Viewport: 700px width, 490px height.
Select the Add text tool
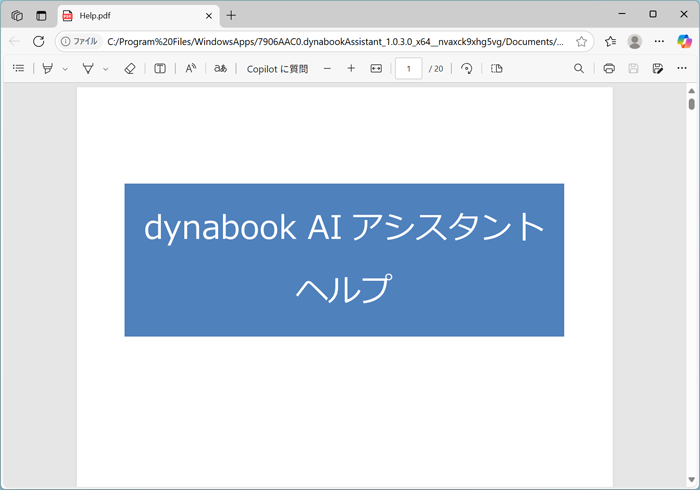[160, 68]
